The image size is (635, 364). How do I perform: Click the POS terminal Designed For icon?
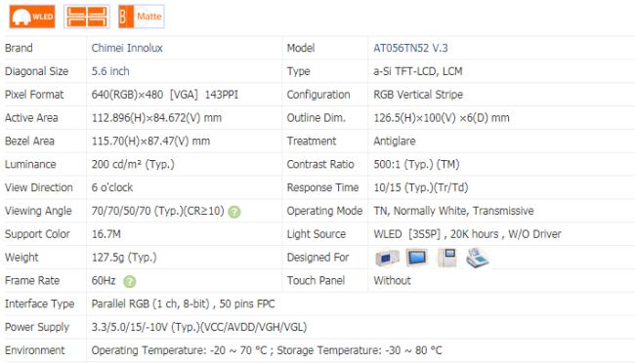[x=477, y=258]
